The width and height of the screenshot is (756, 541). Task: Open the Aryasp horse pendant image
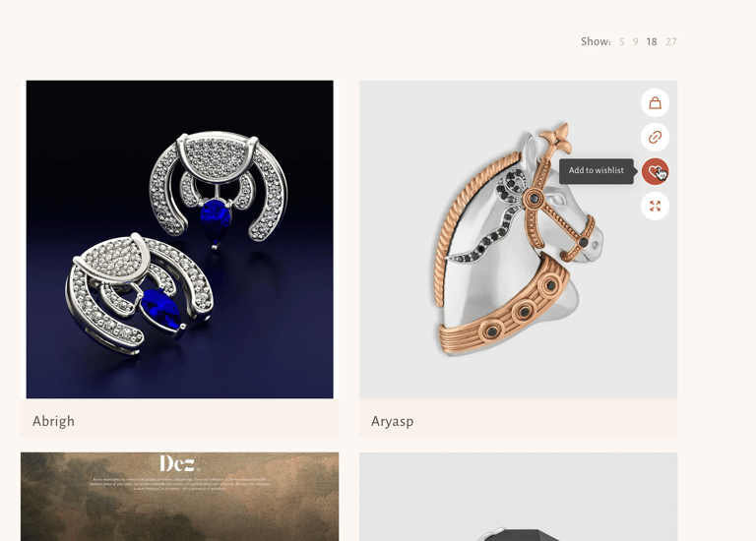(x=519, y=239)
